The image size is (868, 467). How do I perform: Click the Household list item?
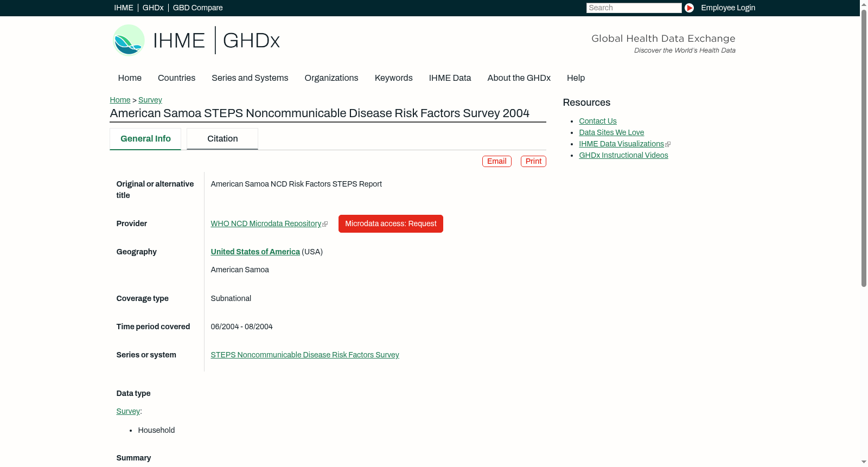156,431
